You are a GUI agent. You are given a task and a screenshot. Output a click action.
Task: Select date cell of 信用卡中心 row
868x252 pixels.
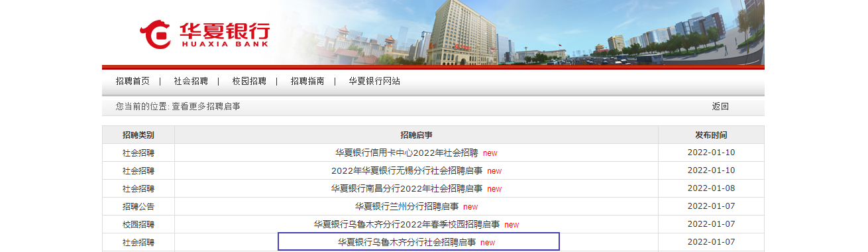(711, 153)
